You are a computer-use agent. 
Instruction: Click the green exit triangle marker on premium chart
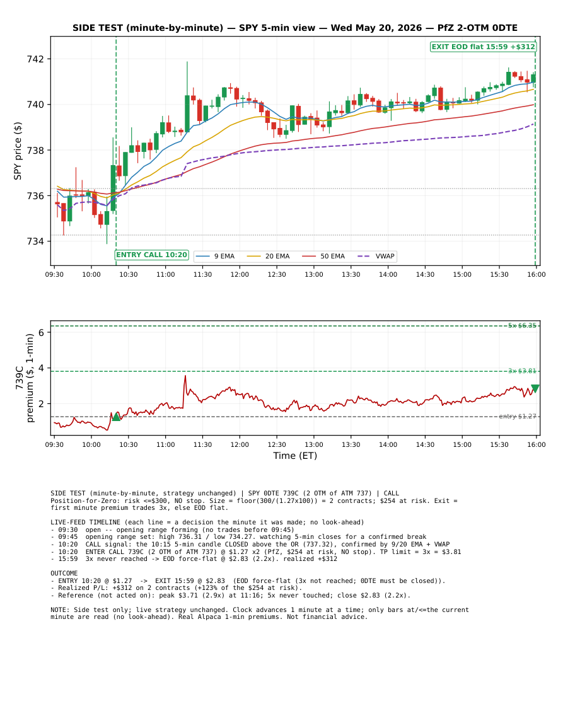tap(535, 389)
